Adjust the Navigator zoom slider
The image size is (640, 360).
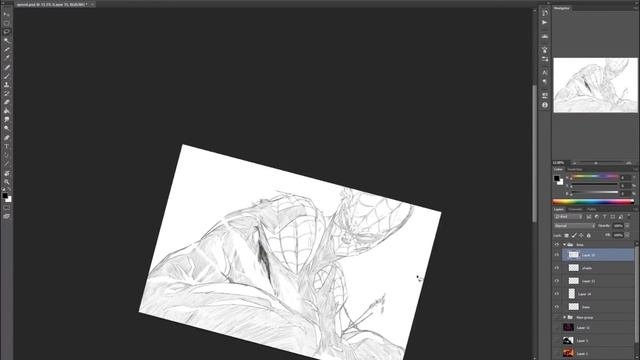(596, 163)
